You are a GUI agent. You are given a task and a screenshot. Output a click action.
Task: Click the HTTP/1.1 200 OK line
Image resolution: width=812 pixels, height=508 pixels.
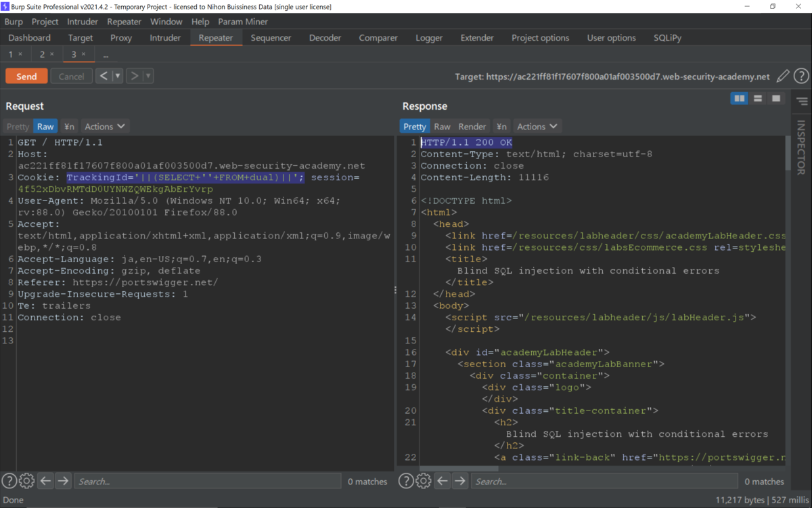tap(466, 142)
